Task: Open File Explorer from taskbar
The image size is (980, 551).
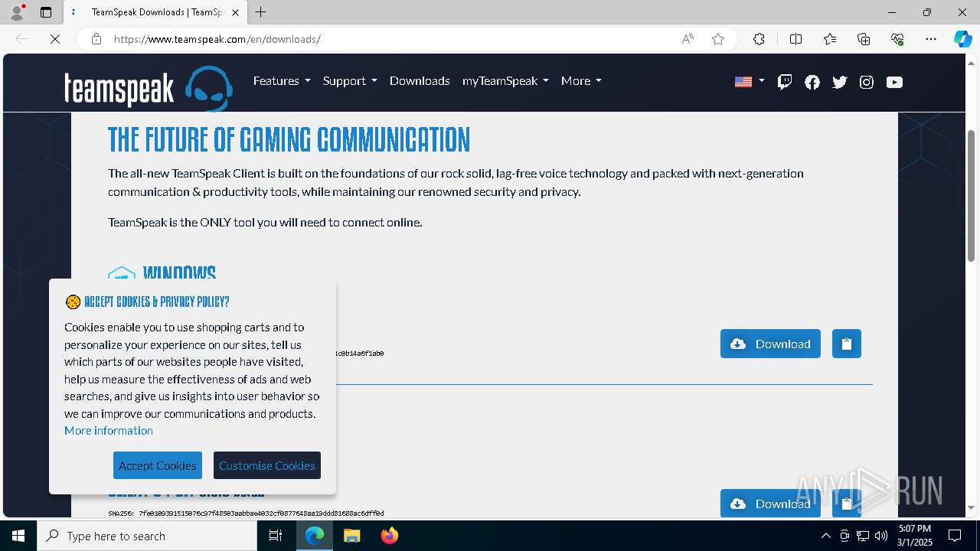Action: pyautogui.click(x=351, y=536)
